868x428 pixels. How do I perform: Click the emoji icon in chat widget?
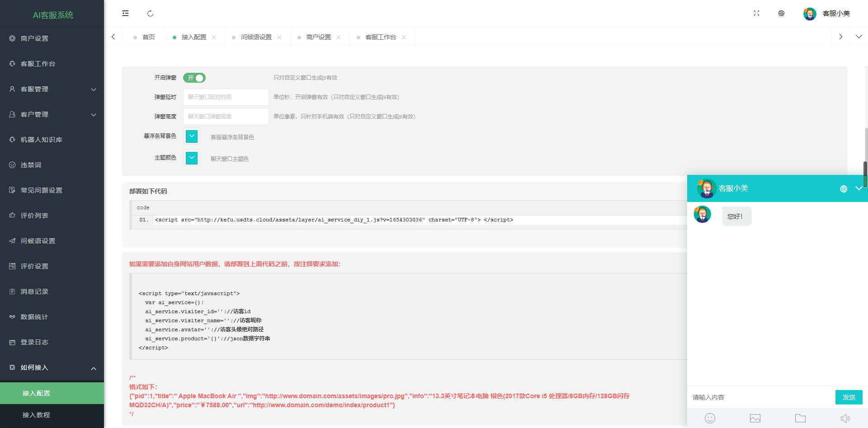click(710, 418)
